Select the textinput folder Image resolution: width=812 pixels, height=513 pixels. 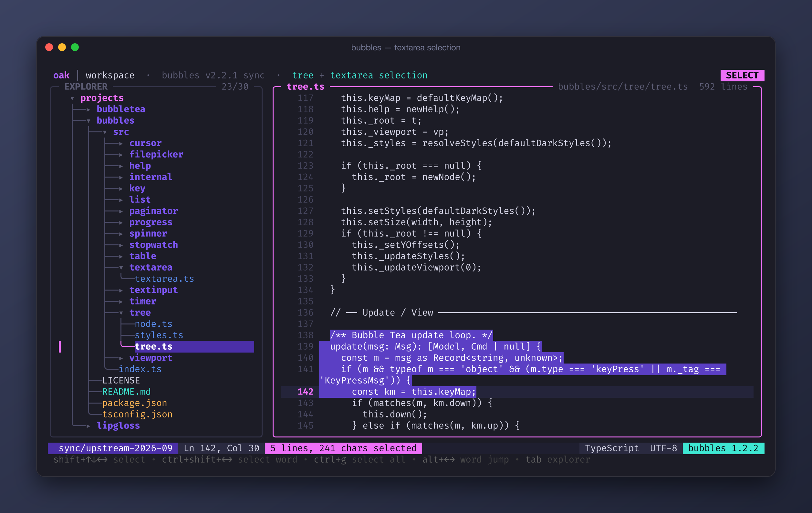coord(153,290)
